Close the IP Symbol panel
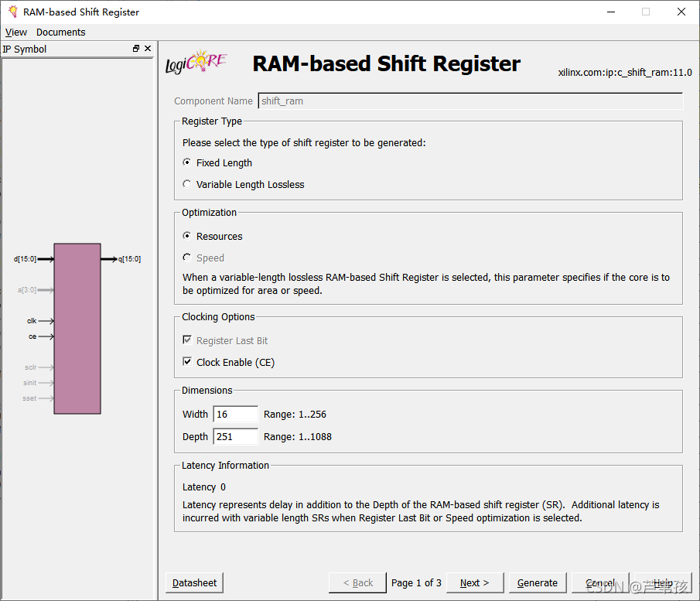This screenshot has width=700, height=601. pyautogui.click(x=148, y=48)
